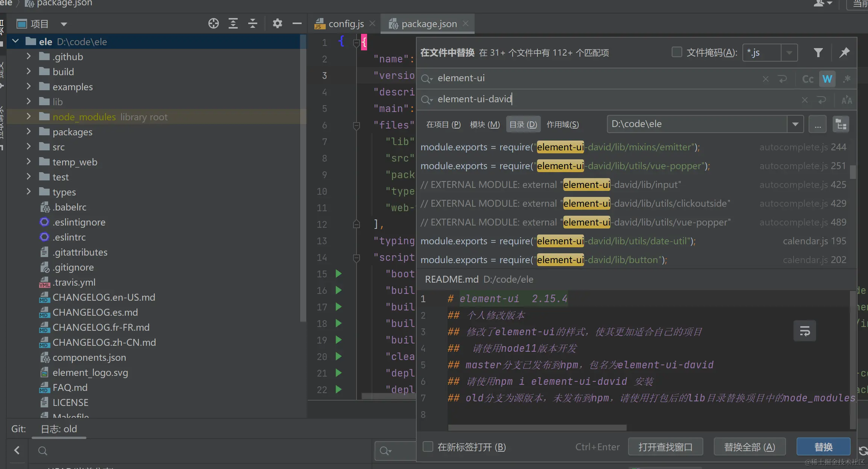
Task: Enable the file mask checkbox
Action: point(677,52)
